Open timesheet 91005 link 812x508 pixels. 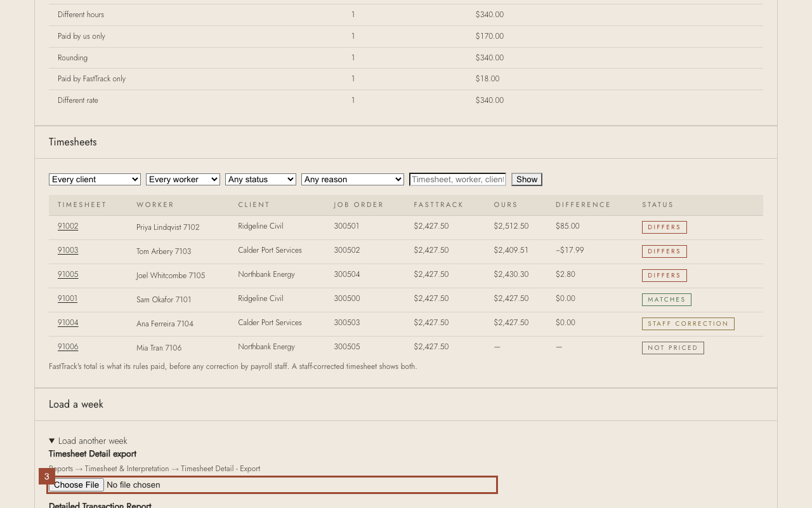tap(68, 274)
